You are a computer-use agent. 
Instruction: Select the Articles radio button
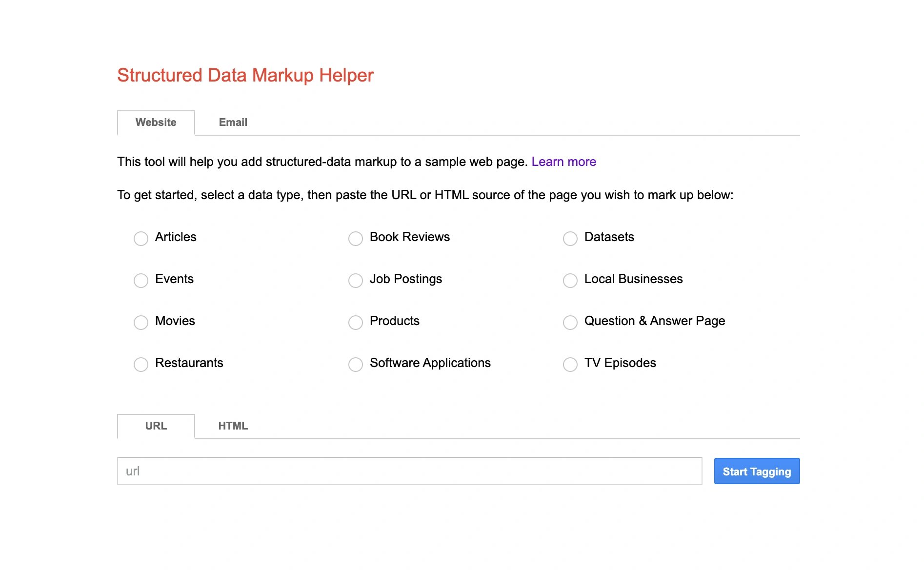[x=141, y=238]
